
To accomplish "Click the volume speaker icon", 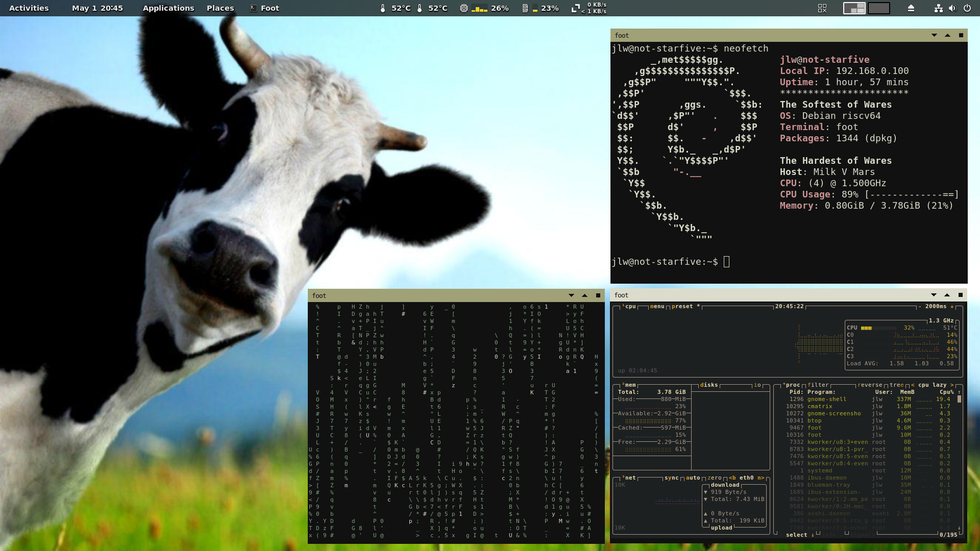I will (952, 8).
